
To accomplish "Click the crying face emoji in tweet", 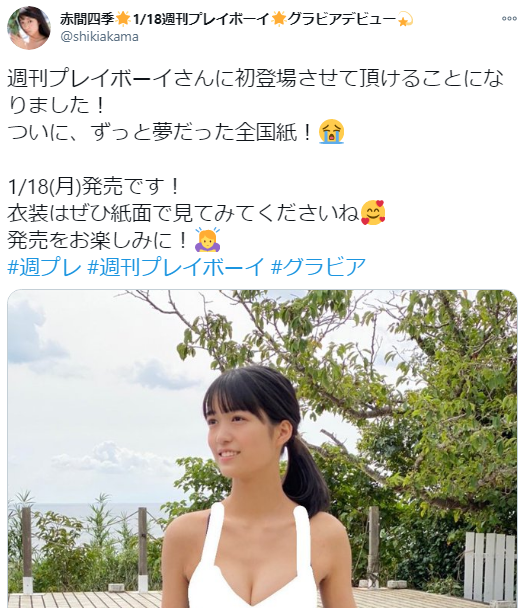I will coord(331,132).
